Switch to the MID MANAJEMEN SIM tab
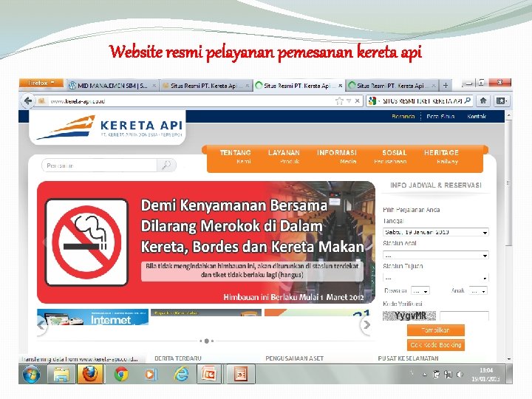Screen dimensions: 532x399 point(112,86)
